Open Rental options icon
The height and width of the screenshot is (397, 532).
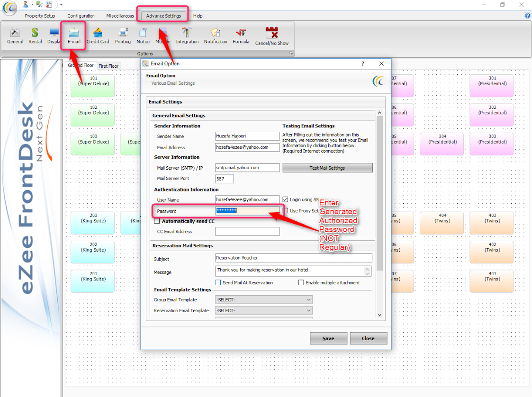point(35,36)
